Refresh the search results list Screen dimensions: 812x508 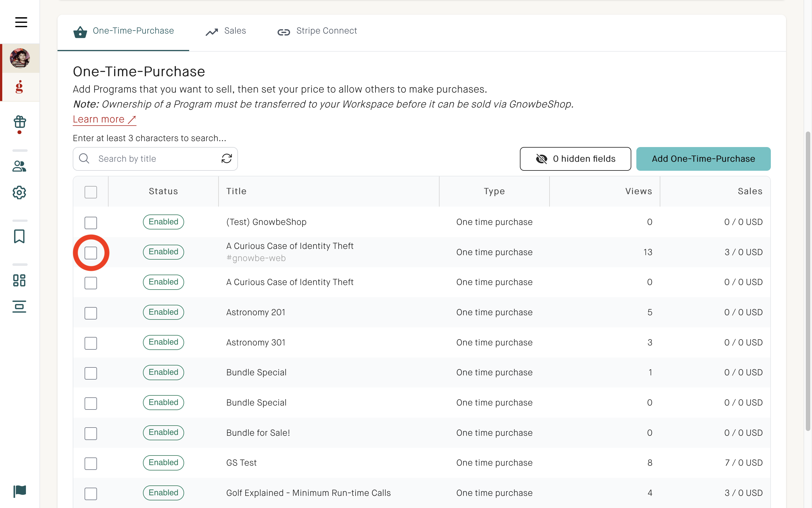click(x=227, y=159)
